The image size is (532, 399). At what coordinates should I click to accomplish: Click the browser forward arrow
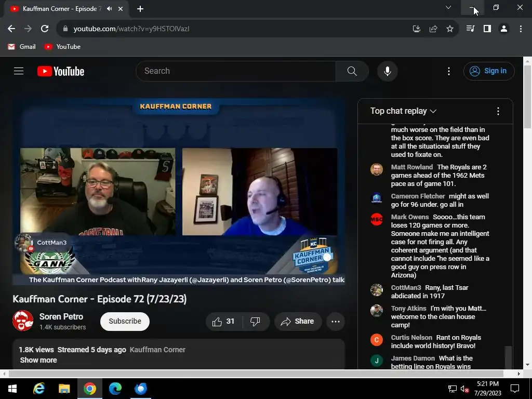[28, 29]
